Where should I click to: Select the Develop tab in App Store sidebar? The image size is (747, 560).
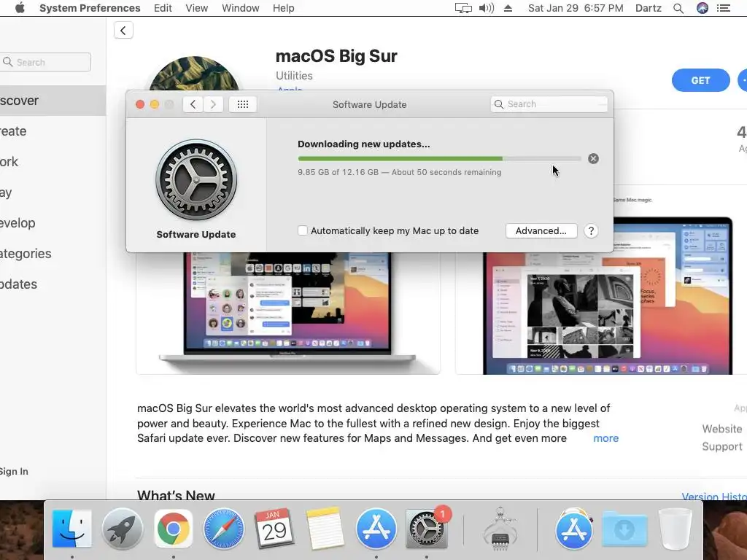tap(53, 223)
